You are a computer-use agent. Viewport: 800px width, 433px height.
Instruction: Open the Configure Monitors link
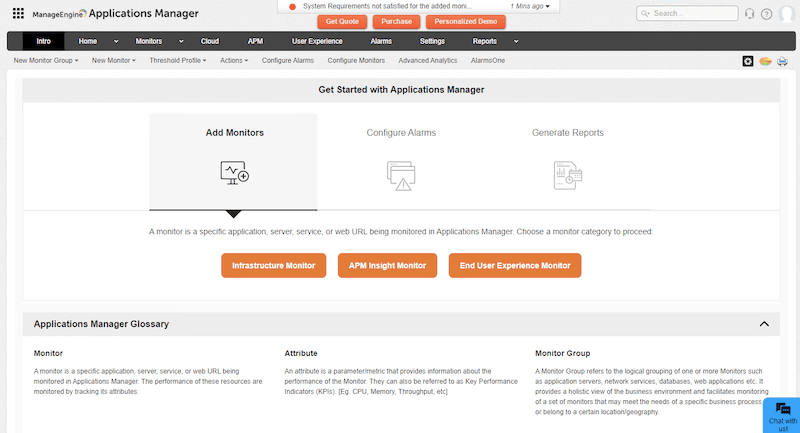(356, 60)
